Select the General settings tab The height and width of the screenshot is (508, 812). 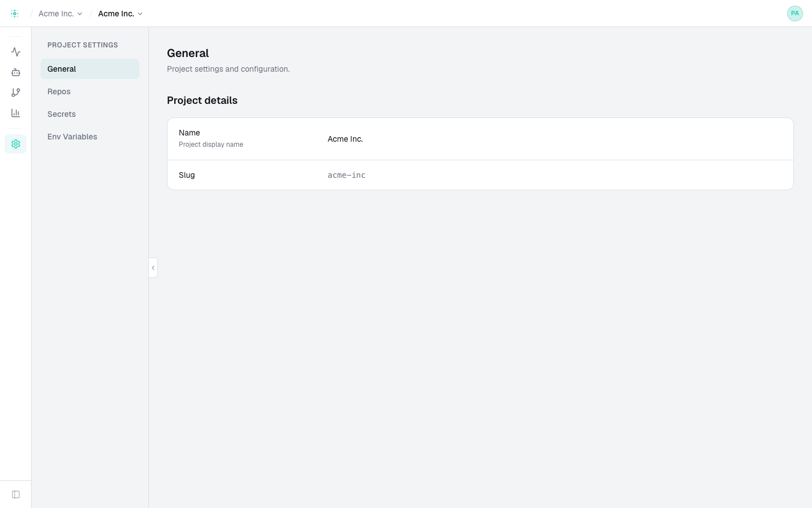point(90,69)
